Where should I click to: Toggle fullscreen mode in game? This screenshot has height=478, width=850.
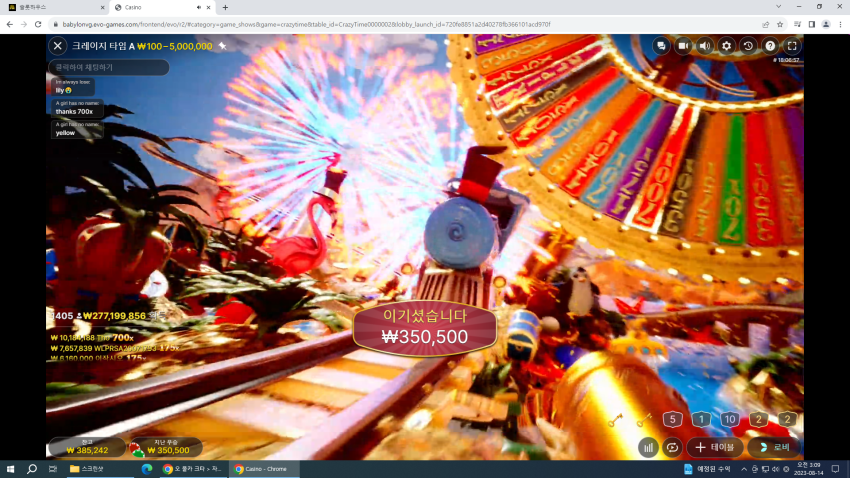[792, 46]
